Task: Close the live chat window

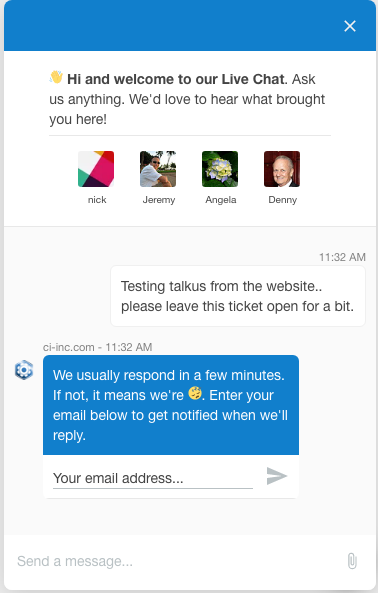Action: (x=350, y=26)
